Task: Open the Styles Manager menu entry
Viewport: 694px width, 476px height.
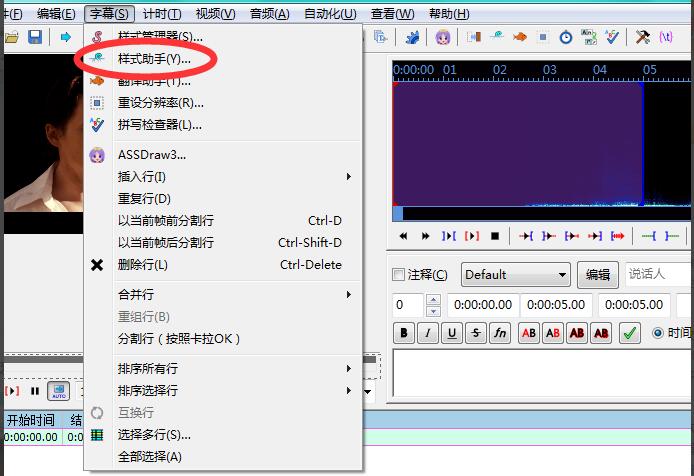Action: click(x=224, y=36)
